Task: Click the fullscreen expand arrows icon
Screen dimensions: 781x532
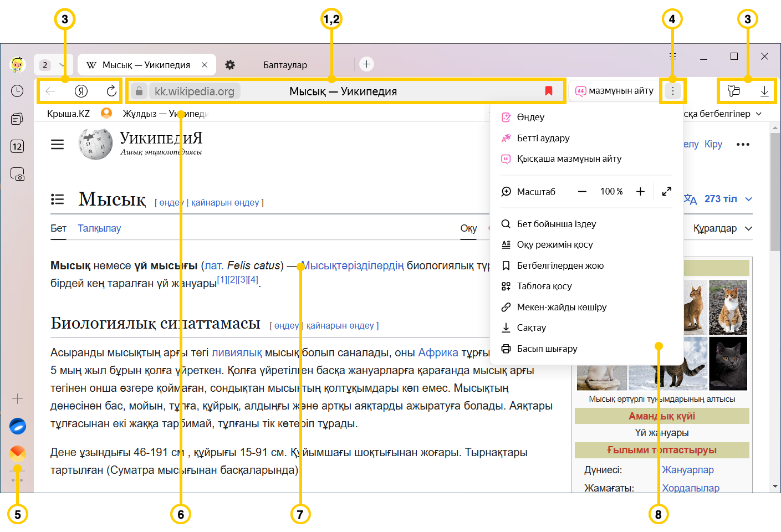Action: click(x=666, y=191)
